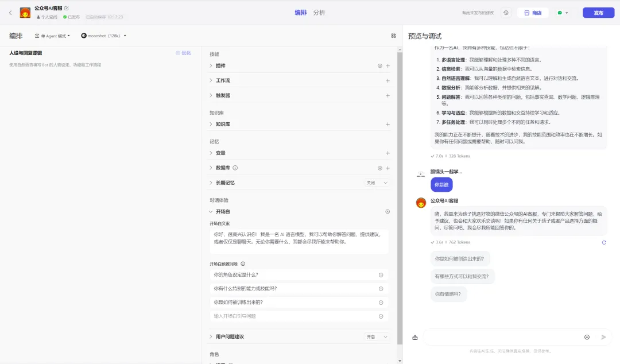
Task: Add a workflow using the 工作流 plus icon
Action: coord(387,81)
